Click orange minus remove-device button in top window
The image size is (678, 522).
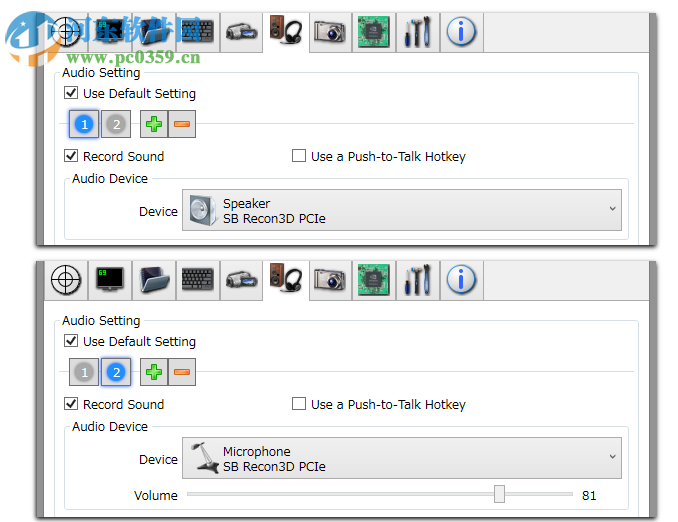tap(182, 124)
